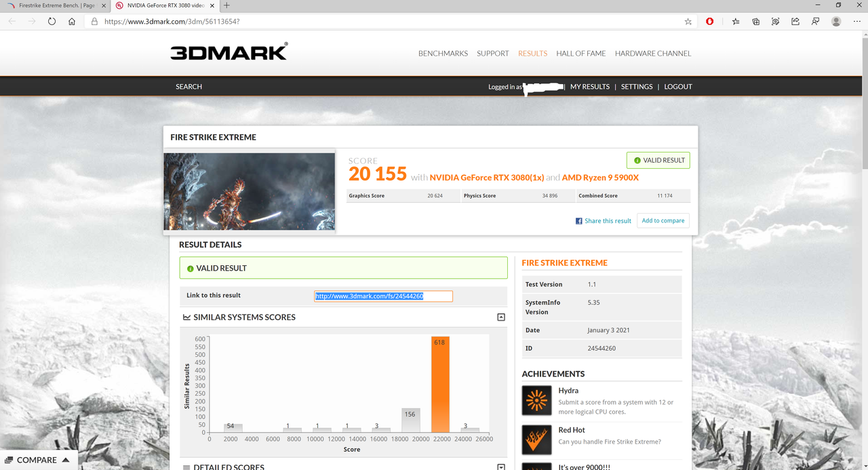
Task: Click the Test Version value 1.1
Action: (592, 285)
